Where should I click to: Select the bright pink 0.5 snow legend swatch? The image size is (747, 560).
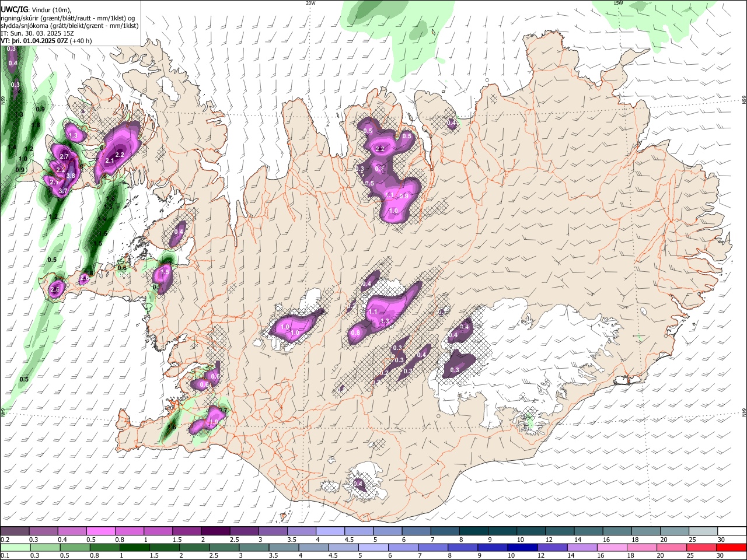point(100,531)
